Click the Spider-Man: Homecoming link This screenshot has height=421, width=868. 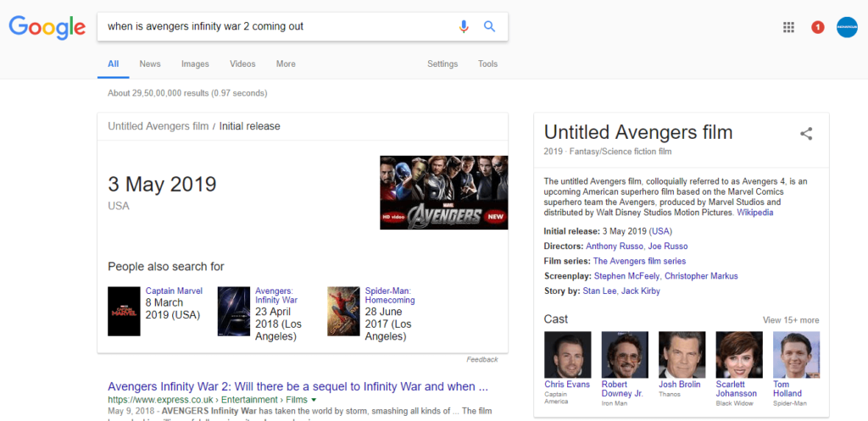click(390, 296)
